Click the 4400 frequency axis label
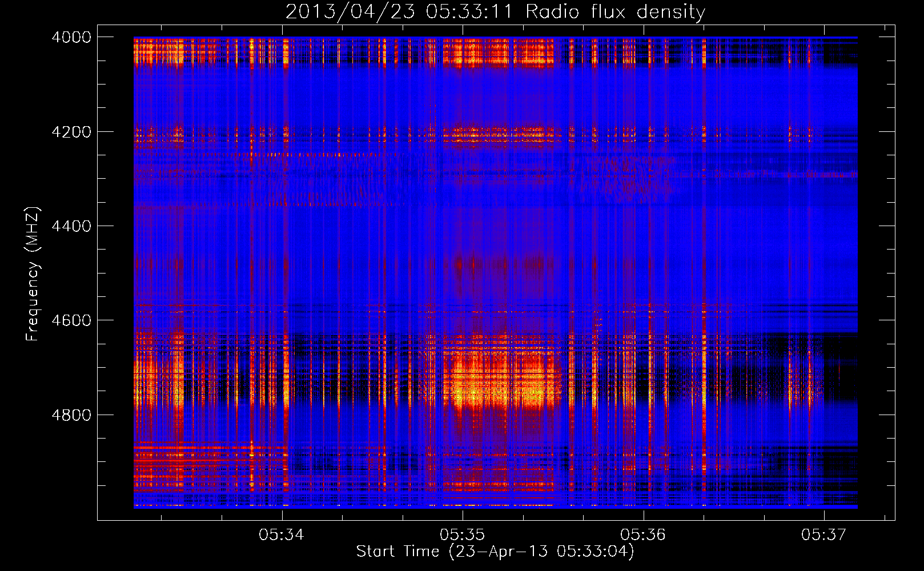Screen dimensions: 924x571 [71, 226]
